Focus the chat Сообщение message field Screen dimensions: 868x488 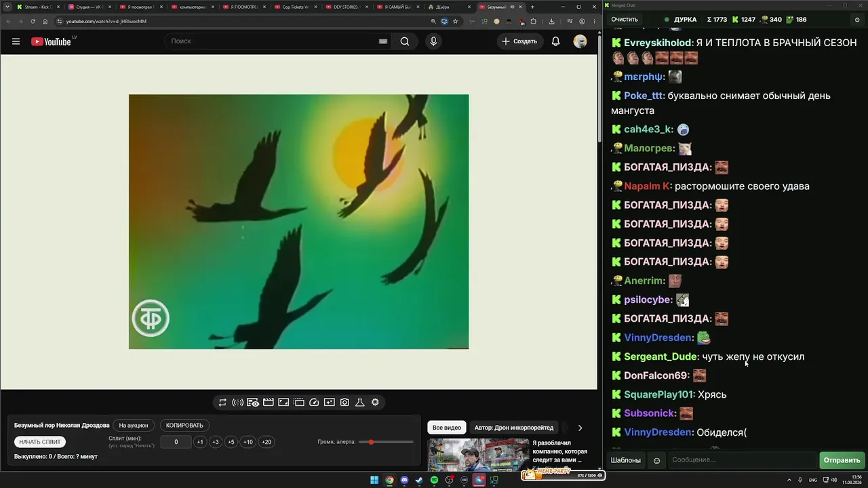(x=743, y=460)
